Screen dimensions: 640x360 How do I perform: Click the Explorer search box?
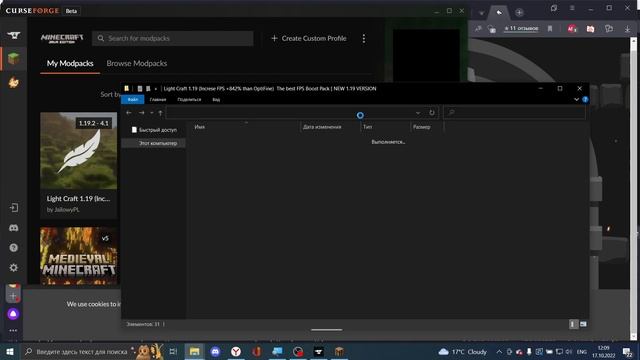514,112
